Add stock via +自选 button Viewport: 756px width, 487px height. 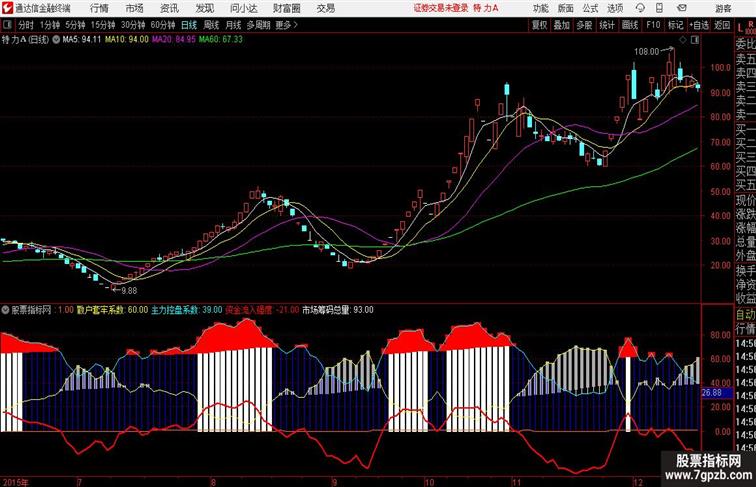(x=699, y=25)
